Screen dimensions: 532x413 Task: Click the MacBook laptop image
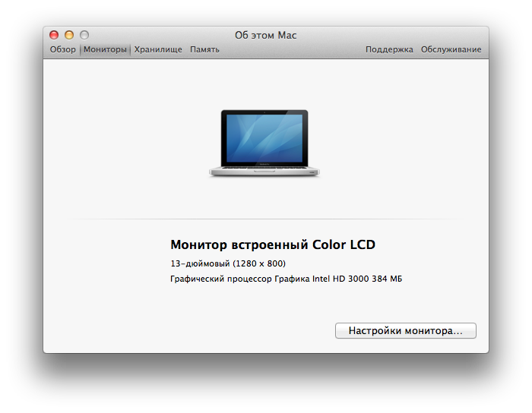[264, 143]
